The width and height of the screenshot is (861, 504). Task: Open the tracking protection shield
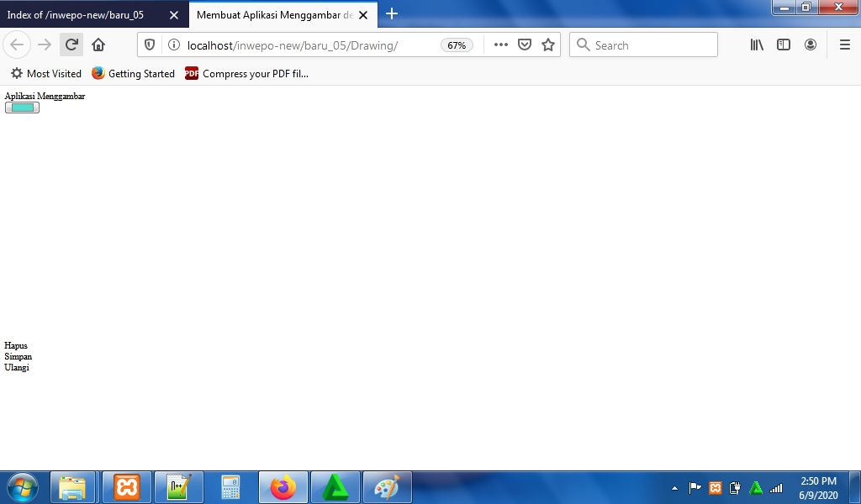[151, 45]
